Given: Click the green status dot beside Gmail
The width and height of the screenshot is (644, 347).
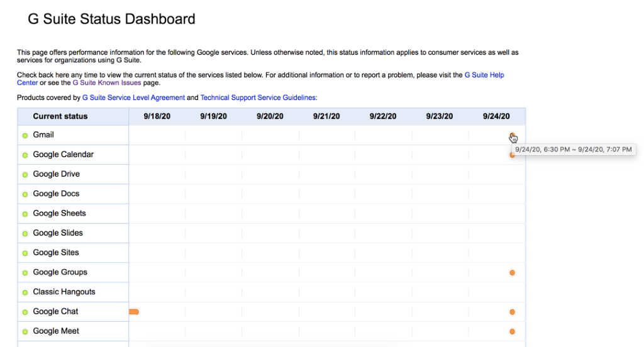Looking at the screenshot, I should click(x=25, y=136).
